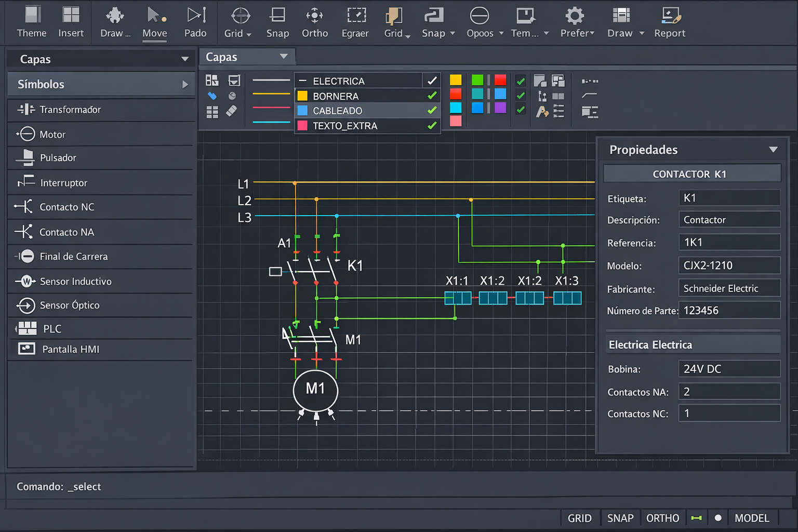Click the Egraer toolbar icon

(355, 22)
